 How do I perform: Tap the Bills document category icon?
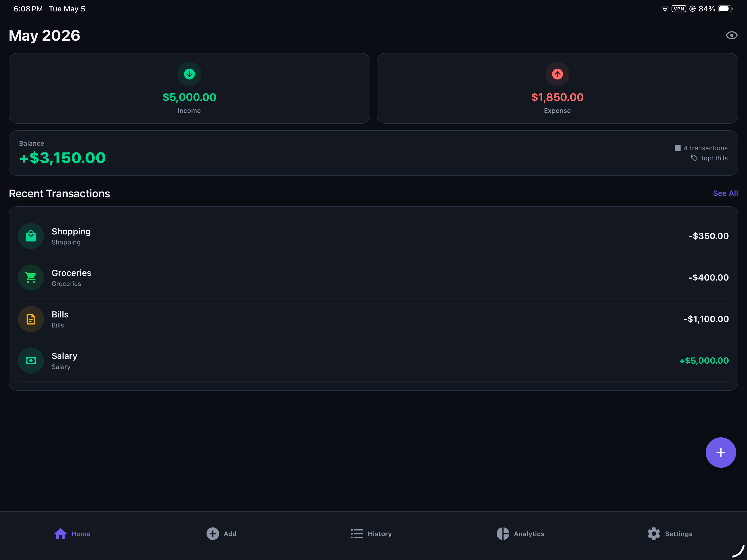[31, 319]
